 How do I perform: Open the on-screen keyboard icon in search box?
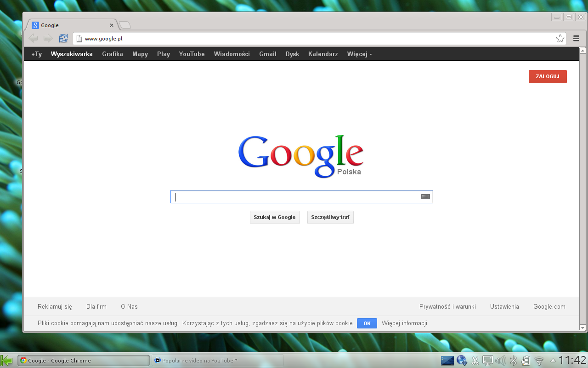[425, 197]
